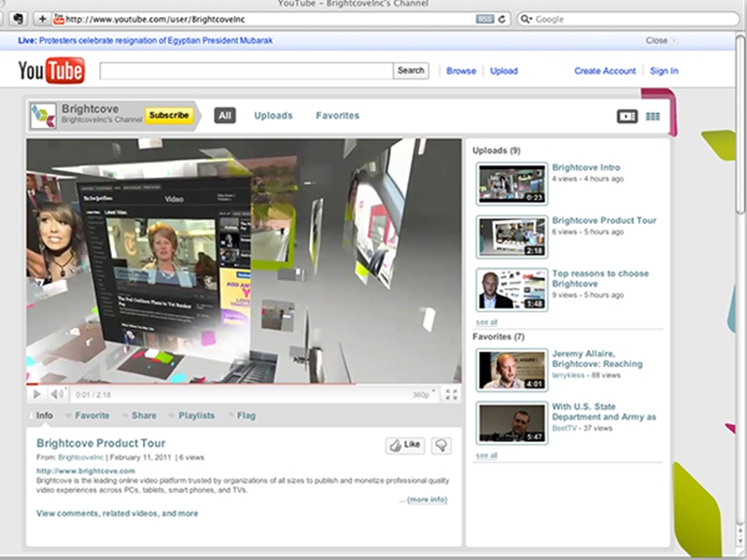Click the Evernote elephant toolbar icon

18,19
